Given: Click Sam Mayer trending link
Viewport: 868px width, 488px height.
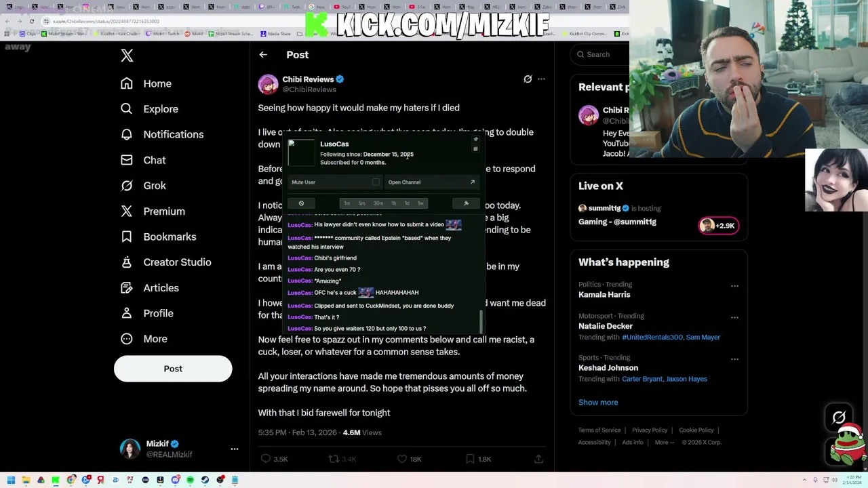Looking at the screenshot, I should (703, 337).
